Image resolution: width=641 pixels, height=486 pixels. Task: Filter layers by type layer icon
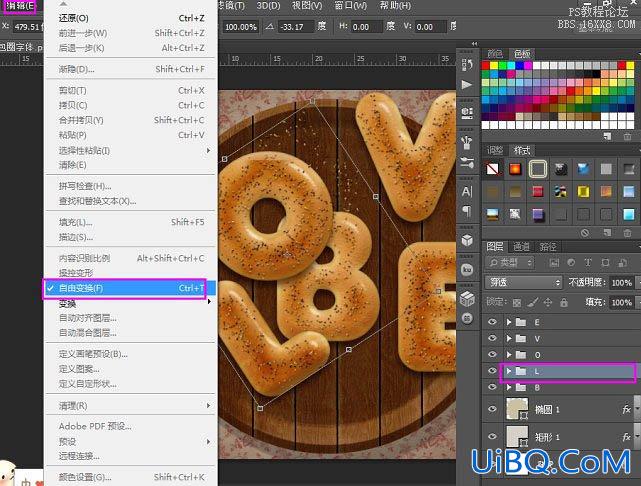click(588, 263)
